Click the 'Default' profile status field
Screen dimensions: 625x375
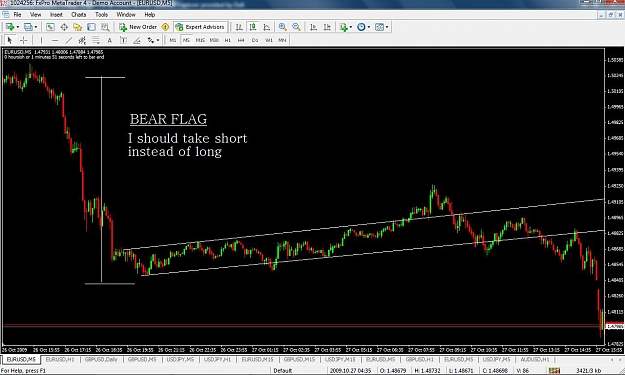pos(283,371)
